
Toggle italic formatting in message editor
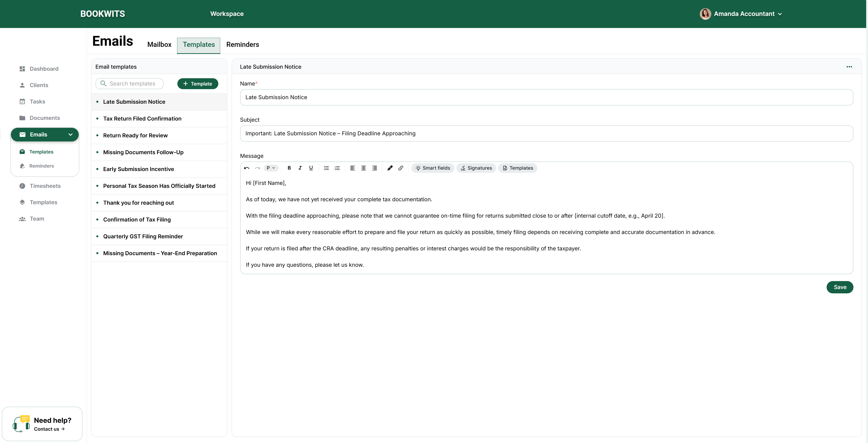(x=300, y=168)
